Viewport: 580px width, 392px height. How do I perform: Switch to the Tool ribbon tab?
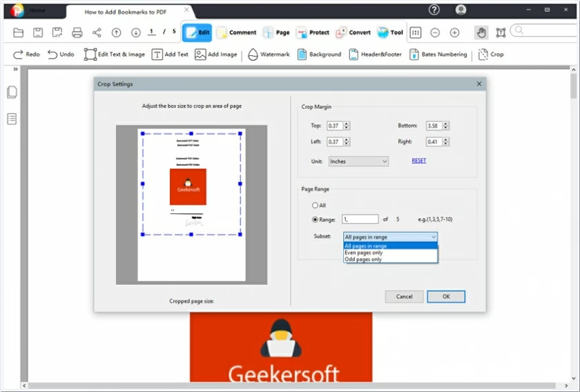pyautogui.click(x=390, y=32)
